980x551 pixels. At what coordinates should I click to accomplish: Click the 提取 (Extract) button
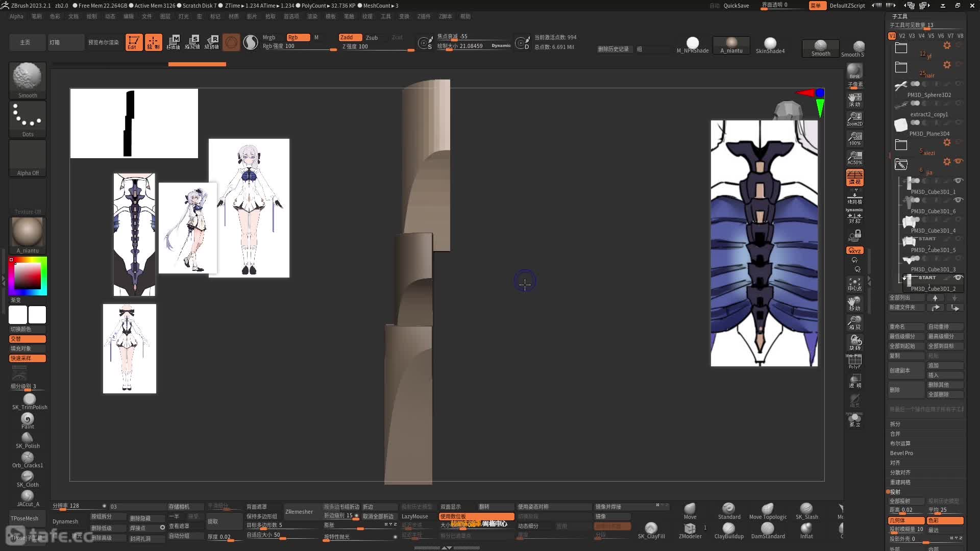tap(224, 521)
